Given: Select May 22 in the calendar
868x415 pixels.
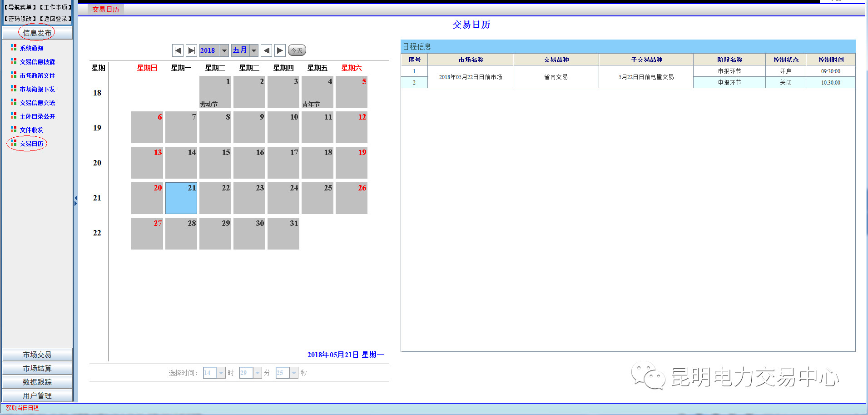Looking at the screenshot, I should (x=215, y=198).
